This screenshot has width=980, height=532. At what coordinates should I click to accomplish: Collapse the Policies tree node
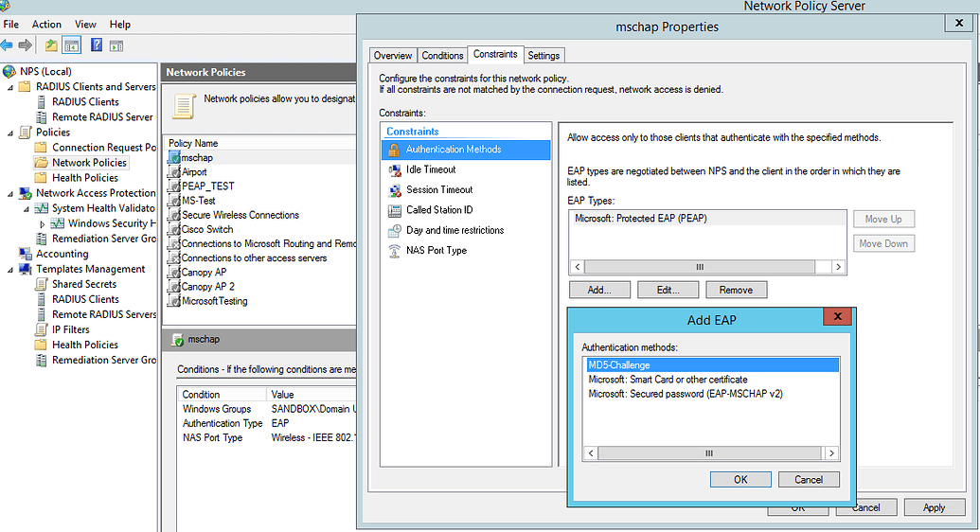[x=10, y=133]
